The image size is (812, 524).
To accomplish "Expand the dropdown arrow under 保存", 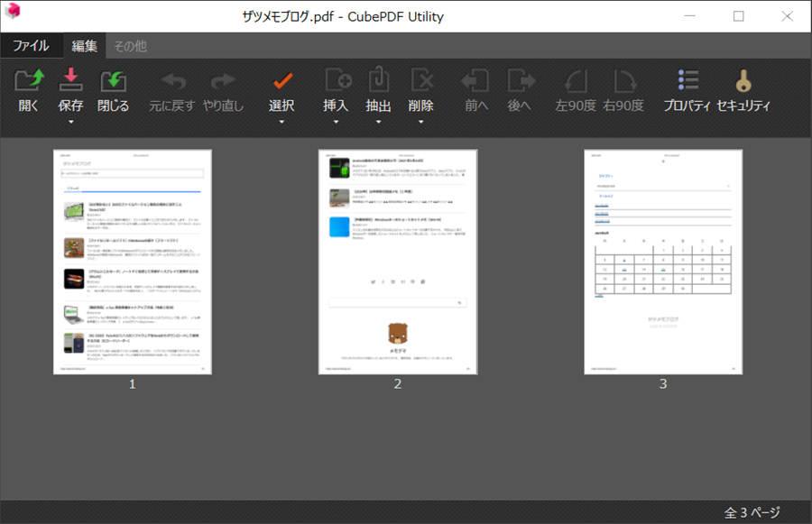I will click(x=70, y=122).
